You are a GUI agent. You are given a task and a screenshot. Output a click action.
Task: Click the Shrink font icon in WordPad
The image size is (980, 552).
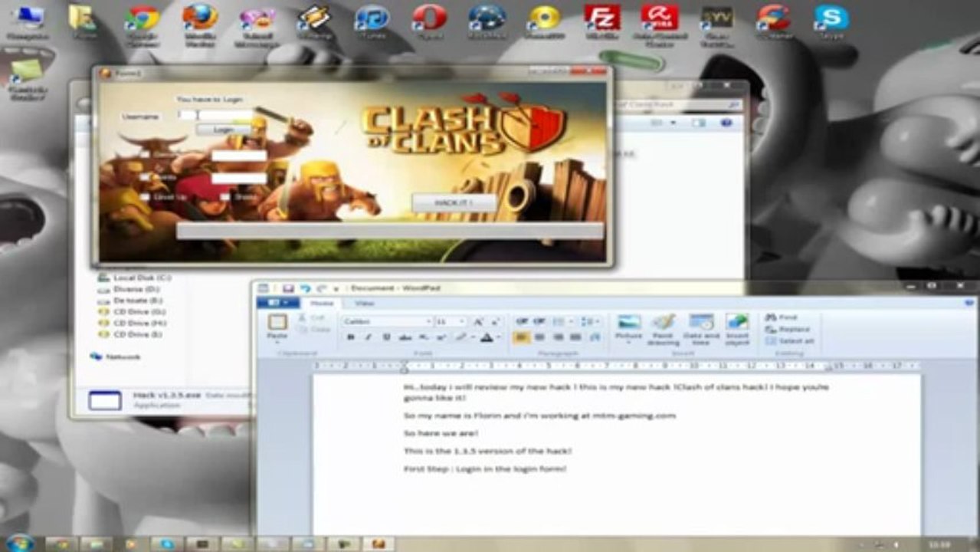pyautogui.click(x=496, y=322)
